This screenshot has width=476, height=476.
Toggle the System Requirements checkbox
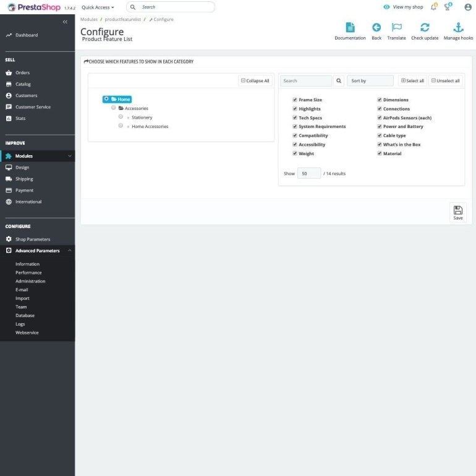pos(294,126)
